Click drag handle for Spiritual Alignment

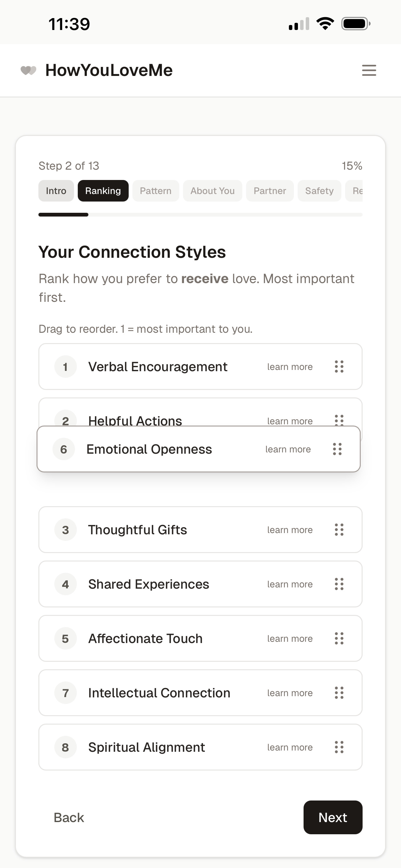click(x=339, y=747)
